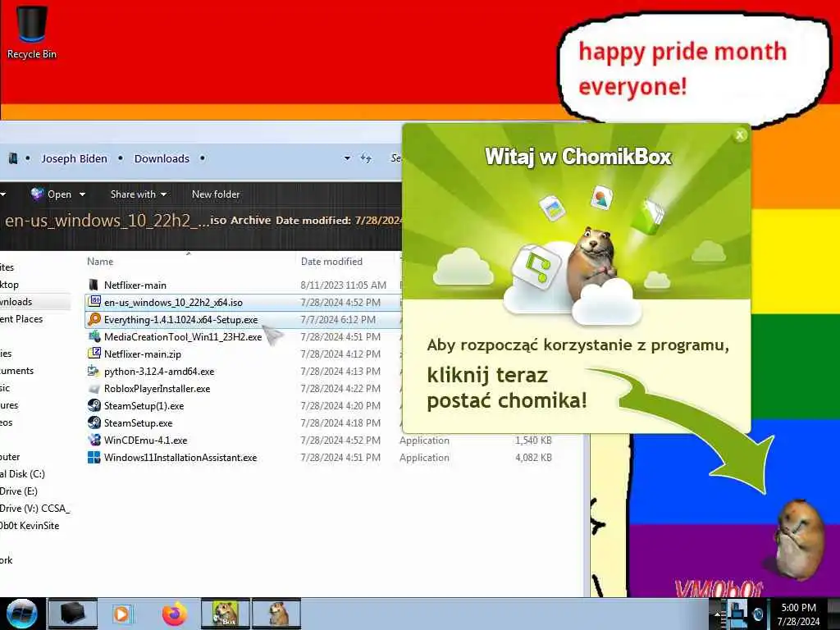Open Firefox from the taskbar
Screen dimensions: 840x630
[x=175, y=614]
